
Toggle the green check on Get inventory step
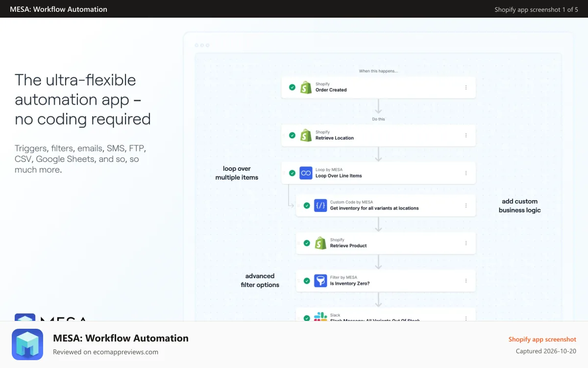coord(307,206)
